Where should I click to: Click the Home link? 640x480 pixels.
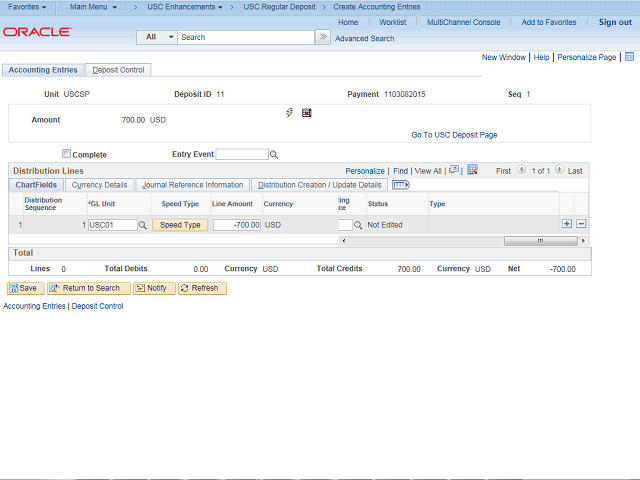point(348,22)
